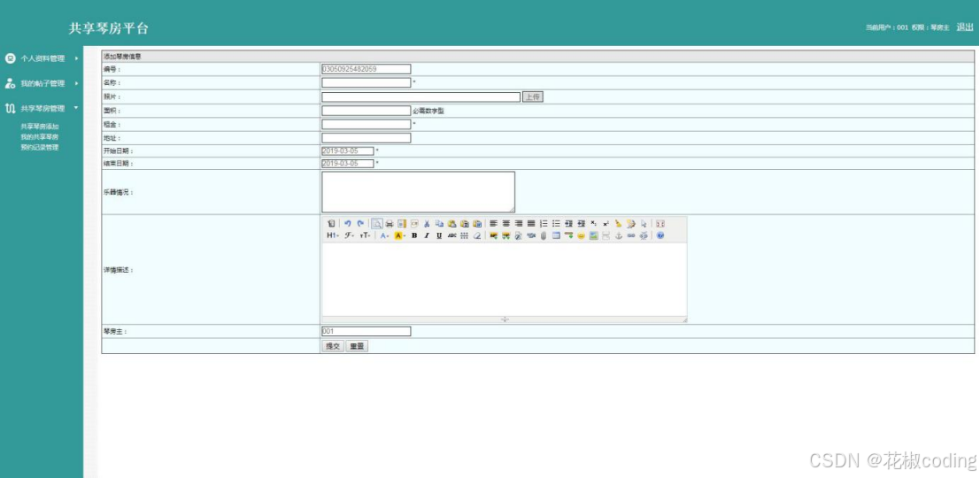Open the text color dropdown
The image size is (980, 478).
click(x=384, y=235)
